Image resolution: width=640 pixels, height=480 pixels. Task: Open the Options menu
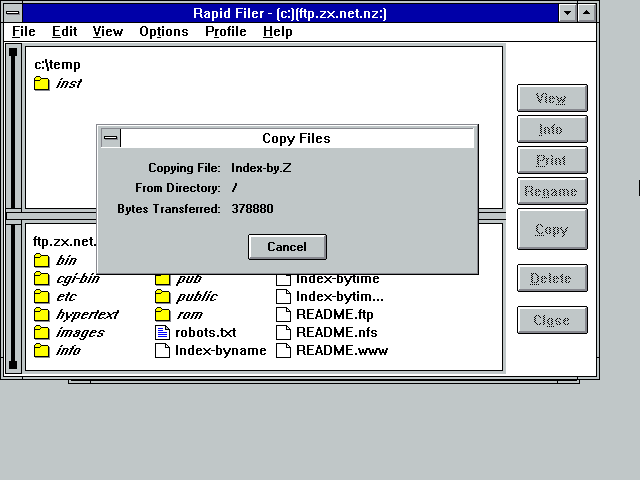coord(164,31)
